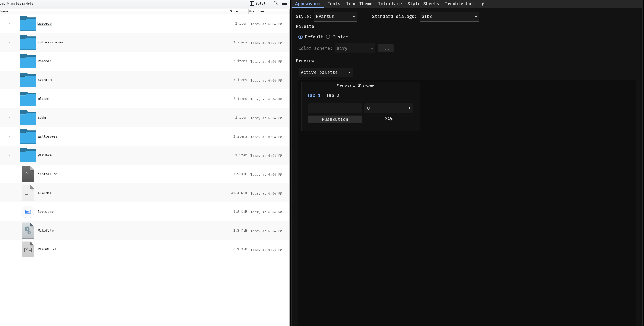Switch to the Fonts tab
The height and width of the screenshot is (326, 644).
(334, 4)
